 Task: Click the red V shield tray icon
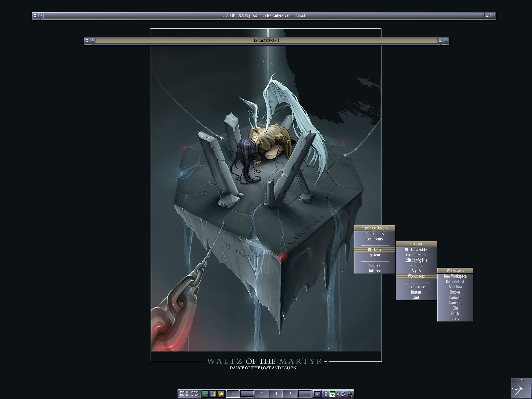click(x=326, y=394)
